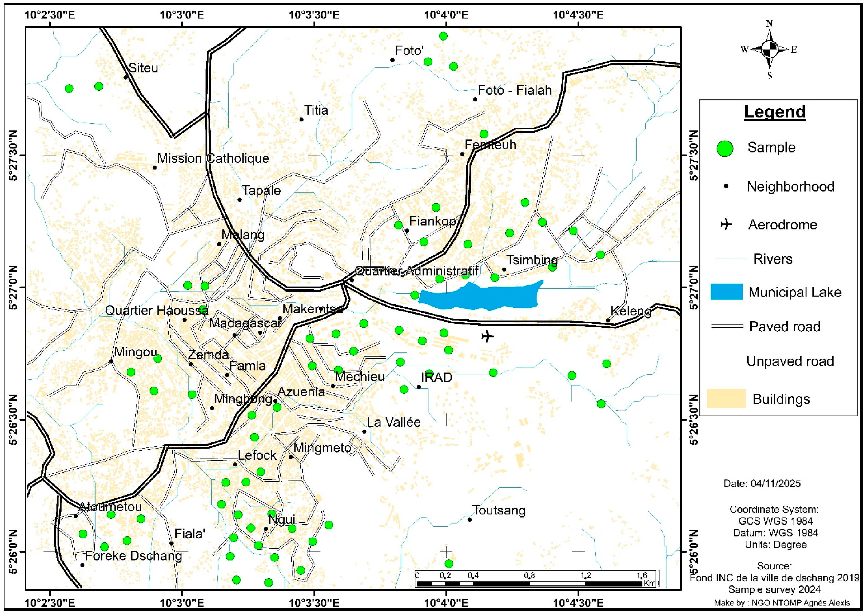Click the Toutsang neighborhood dot
Image resolution: width=868 pixels, height=615 pixels.
click(470, 520)
